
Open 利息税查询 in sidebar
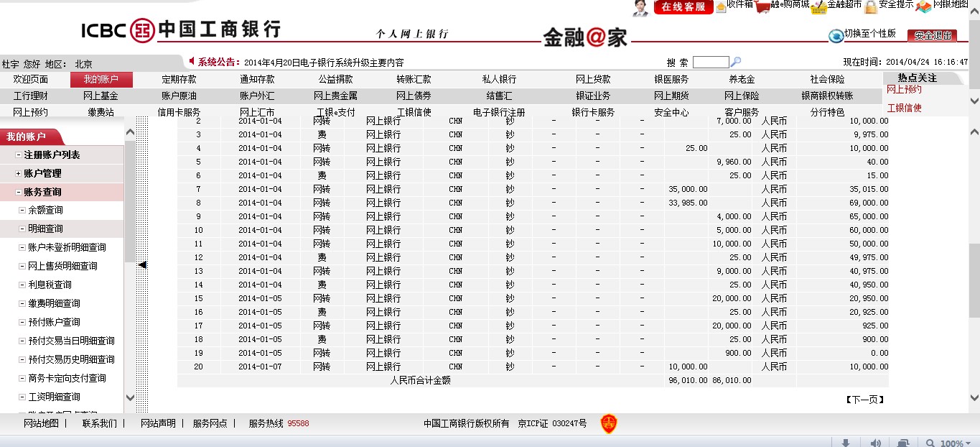(x=50, y=285)
